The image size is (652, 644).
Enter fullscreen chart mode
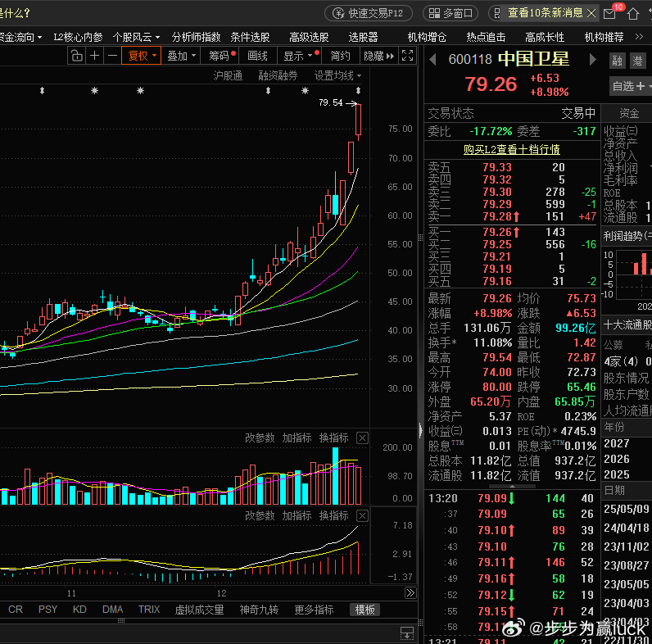pos(408,56)
